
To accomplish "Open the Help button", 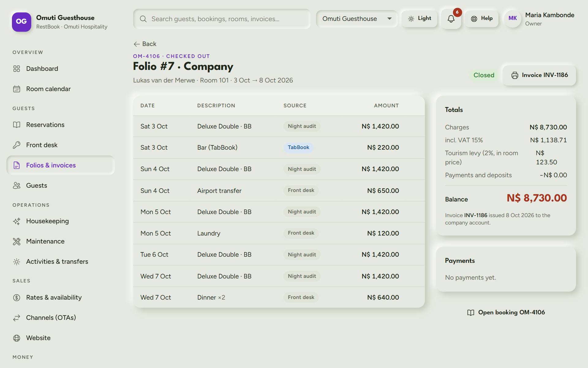I will (x=482, y=19).
